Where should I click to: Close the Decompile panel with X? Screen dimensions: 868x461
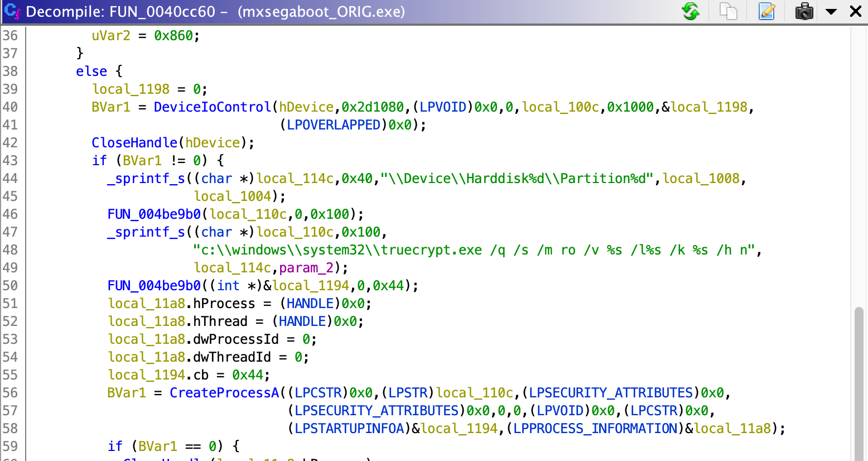(x=856, y=11)
